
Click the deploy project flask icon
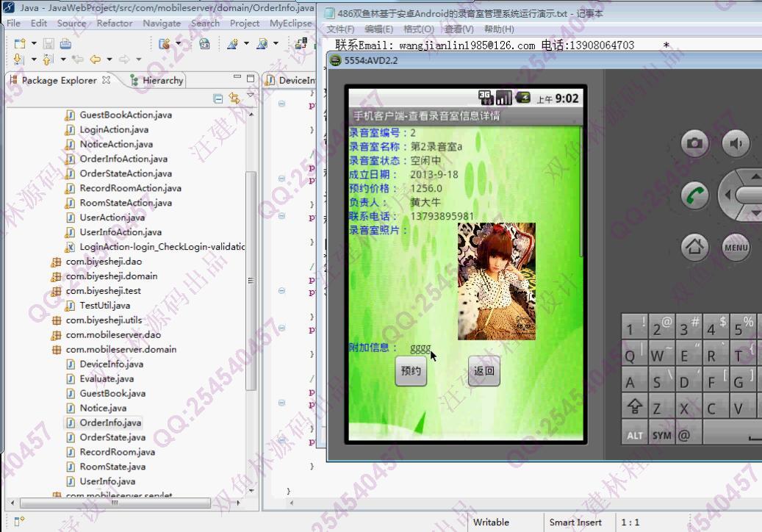click(262, 44)
